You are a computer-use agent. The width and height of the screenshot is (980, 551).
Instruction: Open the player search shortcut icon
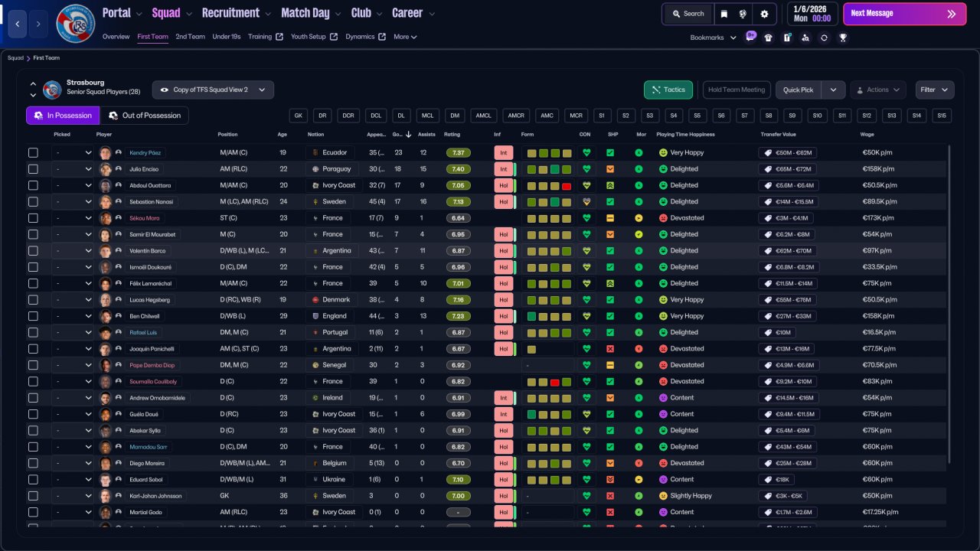point(805,37)
